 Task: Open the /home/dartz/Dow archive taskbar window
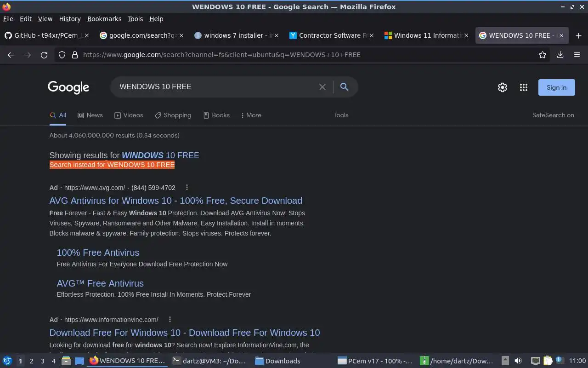[x=458, y=361]
